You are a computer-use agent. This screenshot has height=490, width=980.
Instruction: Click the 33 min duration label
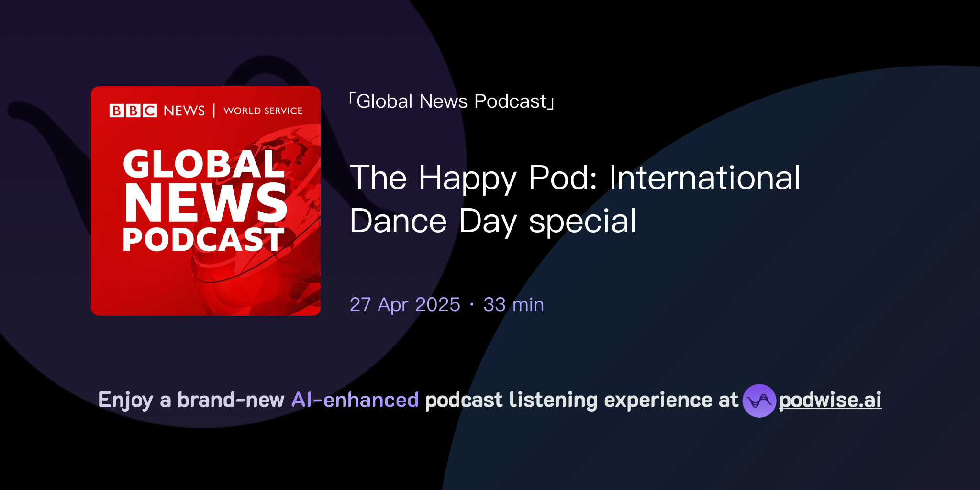(513, 304)
